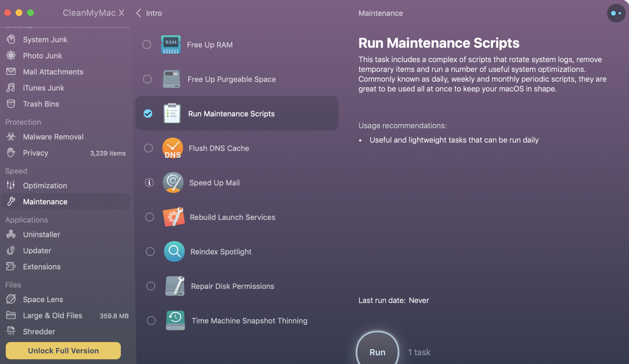Open the Malware Removal label
This screenshot has height=364, width=629.
[x=53, y=137]
